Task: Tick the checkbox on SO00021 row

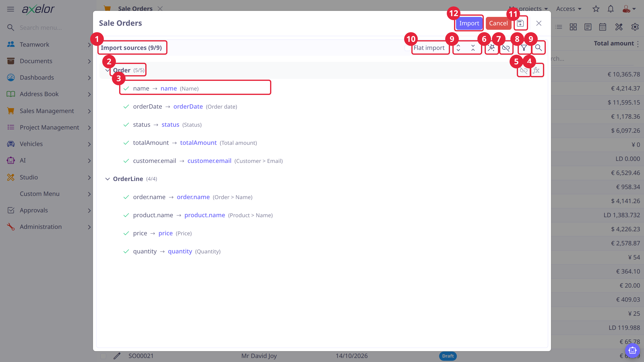Action: coord(103,356)
